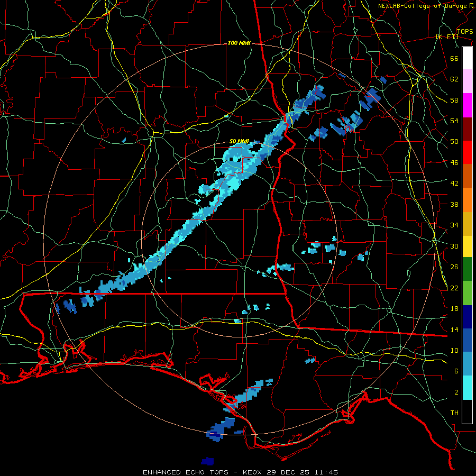Image resolution: width=476 pixels, height=476 pixels.
Task: Choose the cyan legend segment
Action: point(467,388)
